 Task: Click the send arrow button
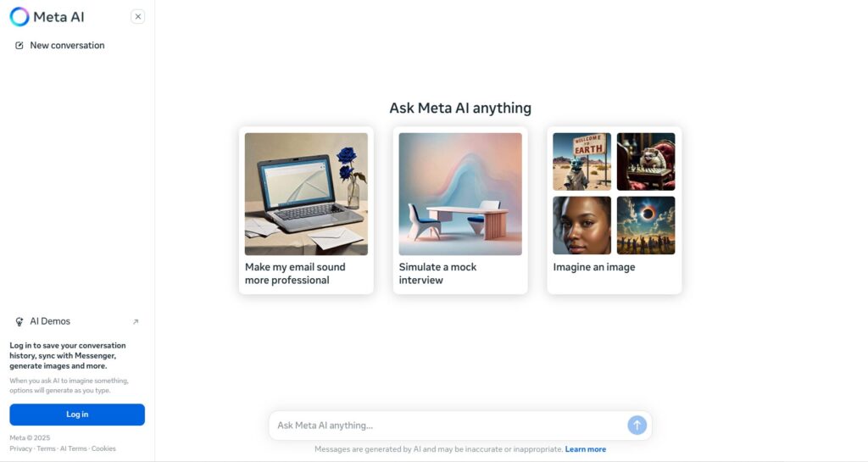(637, 425)
